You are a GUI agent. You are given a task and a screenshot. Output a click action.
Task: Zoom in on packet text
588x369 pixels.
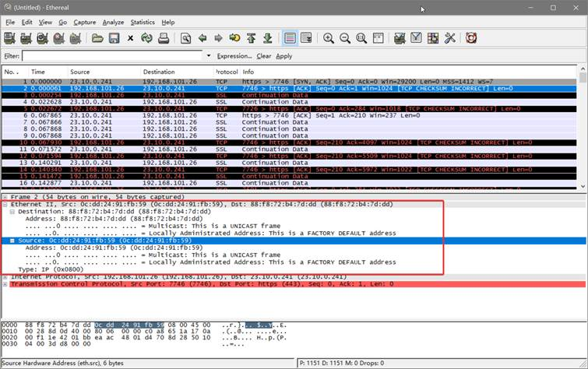pos(329,38)
